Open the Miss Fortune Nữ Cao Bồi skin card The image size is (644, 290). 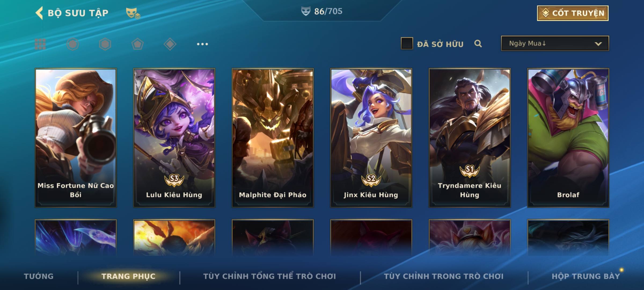coord(76,138)
